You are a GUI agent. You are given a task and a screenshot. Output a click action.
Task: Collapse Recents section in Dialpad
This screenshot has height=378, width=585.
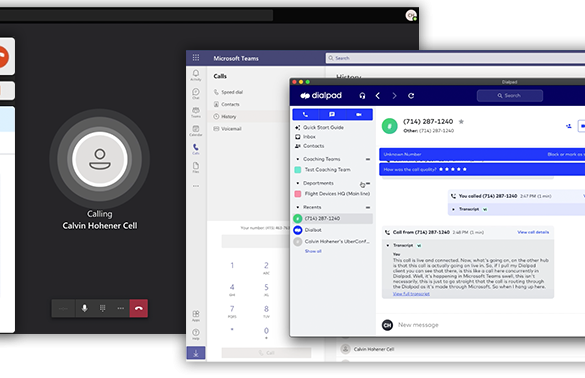298,207
